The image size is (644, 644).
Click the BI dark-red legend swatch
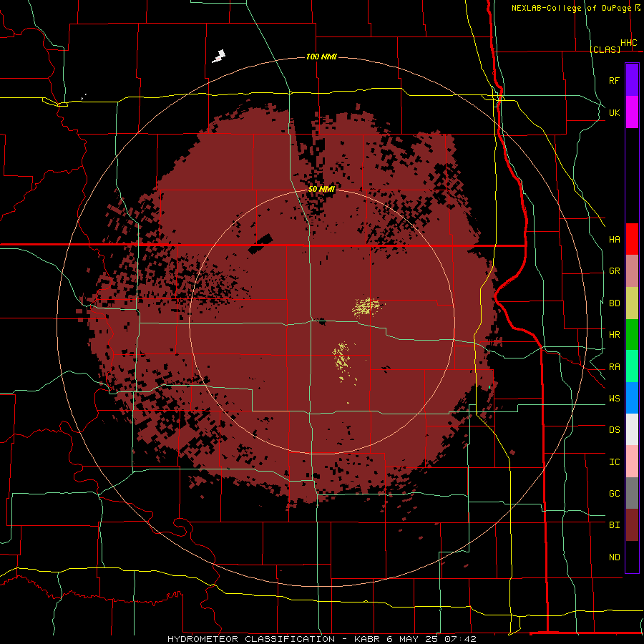pos(632,525)
